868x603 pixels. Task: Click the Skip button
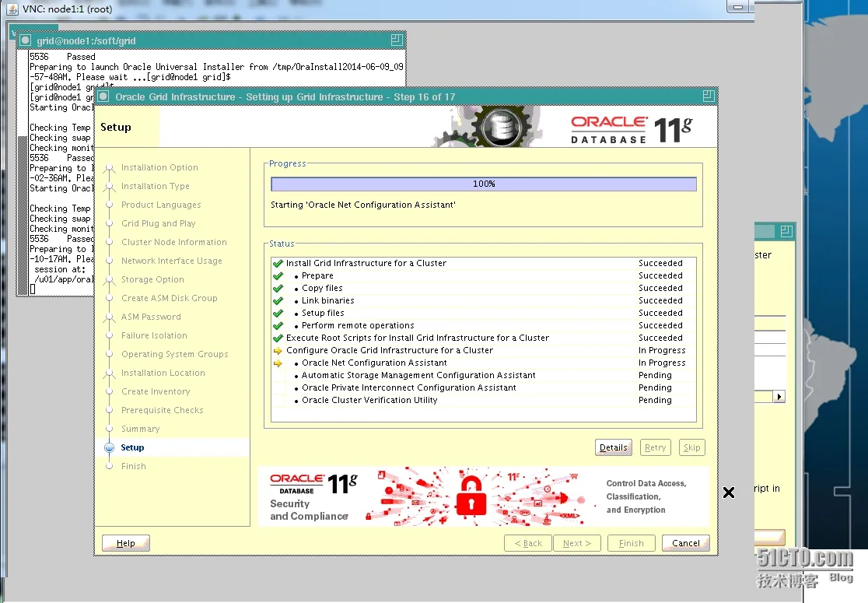point(691,447)
